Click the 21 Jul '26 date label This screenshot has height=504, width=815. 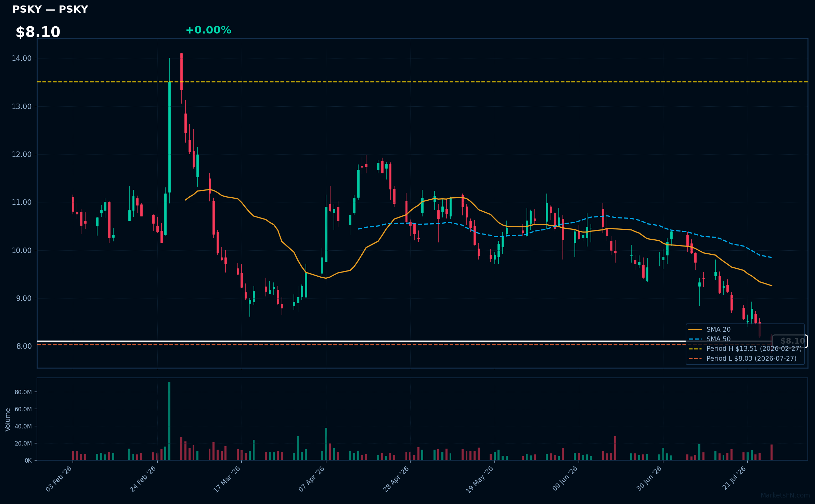coord(734,479)
